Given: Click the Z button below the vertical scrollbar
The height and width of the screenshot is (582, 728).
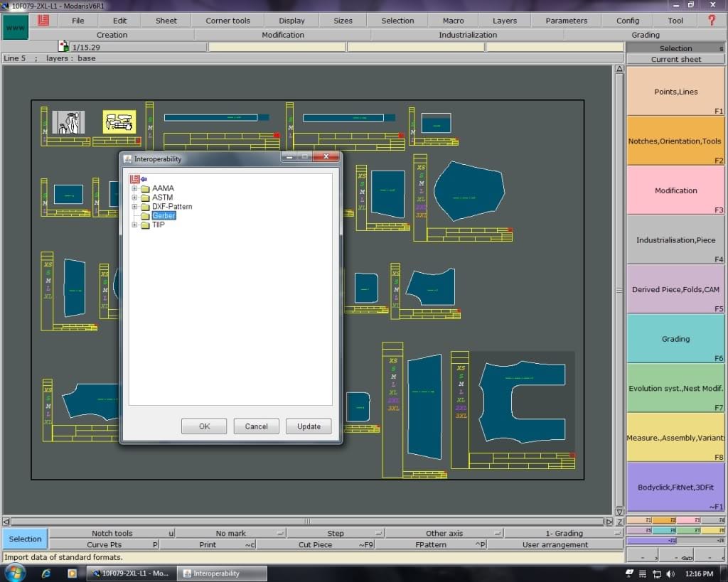Looking at the screenshot, I should [x=619, y=522].
